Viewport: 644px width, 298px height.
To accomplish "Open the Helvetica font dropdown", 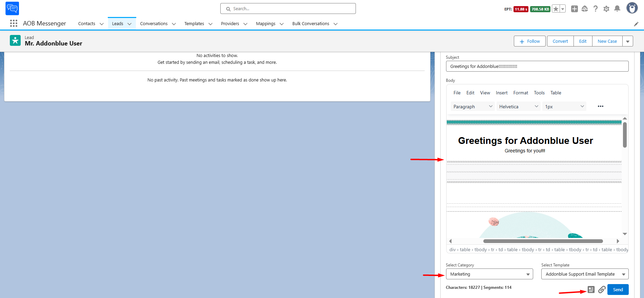I will [519, 107].
